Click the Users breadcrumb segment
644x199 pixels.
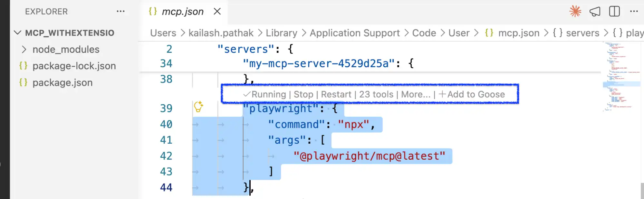click(x=163, y=33)
